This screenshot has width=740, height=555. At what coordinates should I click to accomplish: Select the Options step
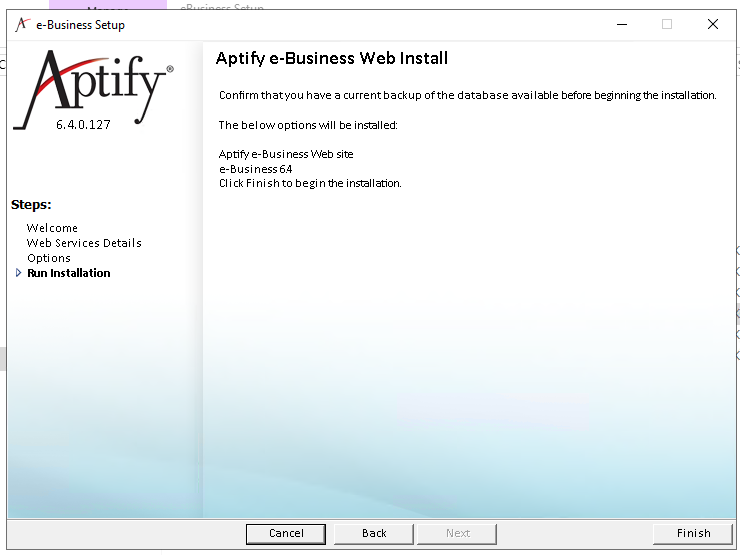49,258
